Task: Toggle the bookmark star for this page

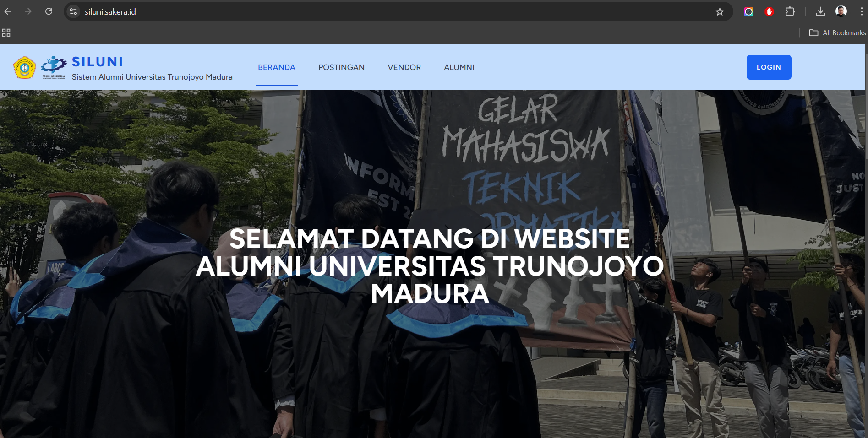Action: click(x=720, y=11)
